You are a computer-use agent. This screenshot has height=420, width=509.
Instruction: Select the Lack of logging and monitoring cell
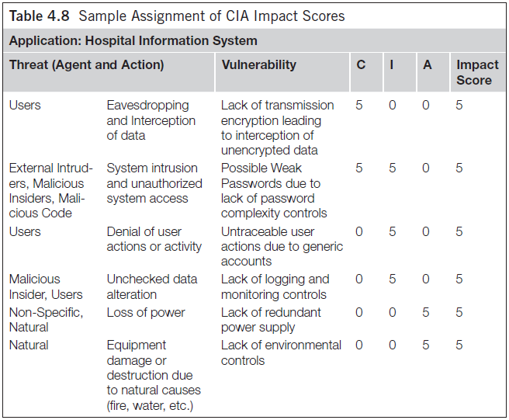coord(275,286)
